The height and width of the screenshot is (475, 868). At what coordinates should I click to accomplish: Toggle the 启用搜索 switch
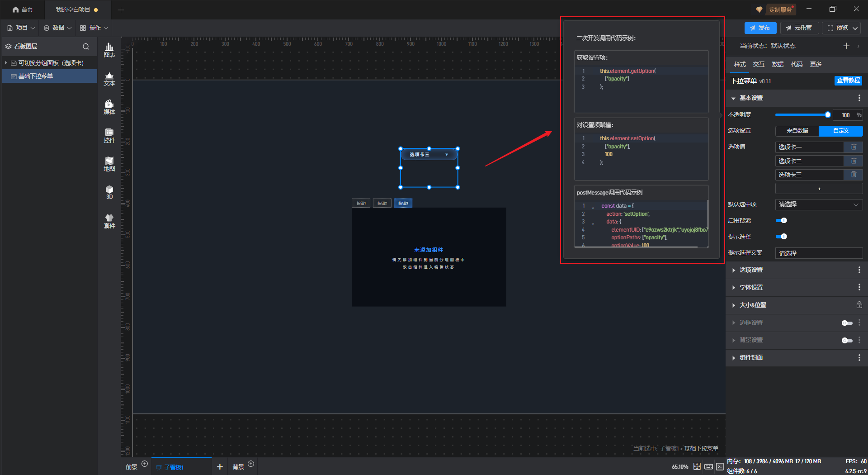coord(781,221)
